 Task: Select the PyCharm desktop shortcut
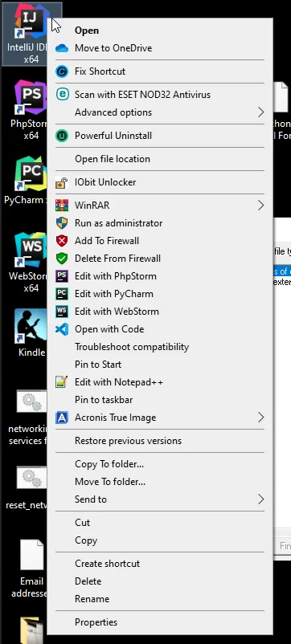click(x=26, y=181)
